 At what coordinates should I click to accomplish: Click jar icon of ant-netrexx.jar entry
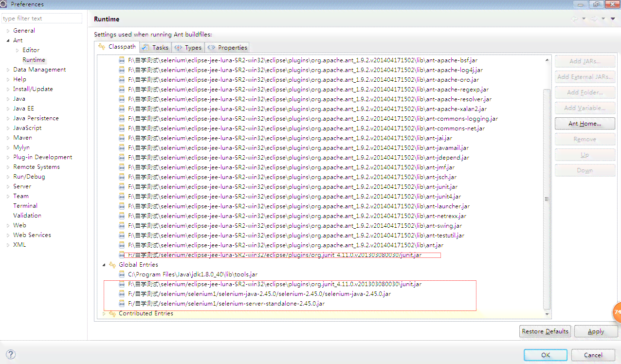pos(122,216)
